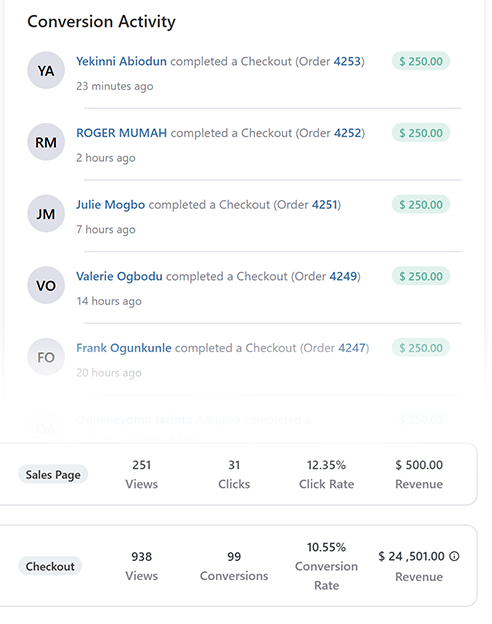Image resolution: width=492 pixels, height=624 pixels.
Task: Open Julie Mogbo's profile link
Action: coord(111,205)
